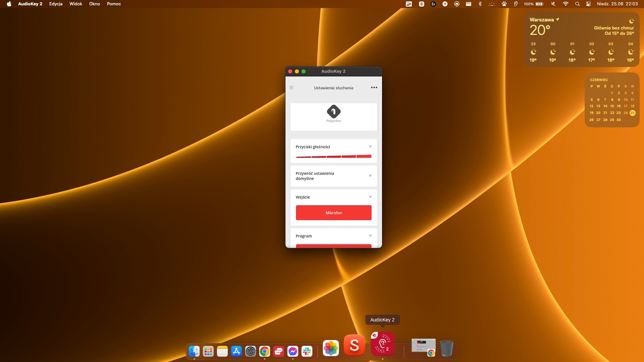Click the muted sound menu bar icon
The image size is (644, 362).
553,4
